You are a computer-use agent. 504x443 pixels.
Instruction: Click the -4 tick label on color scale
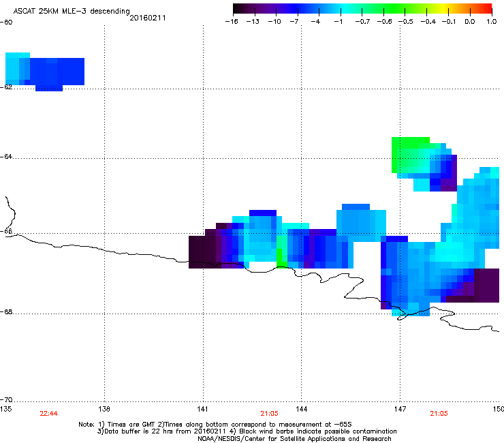(315, 22)
